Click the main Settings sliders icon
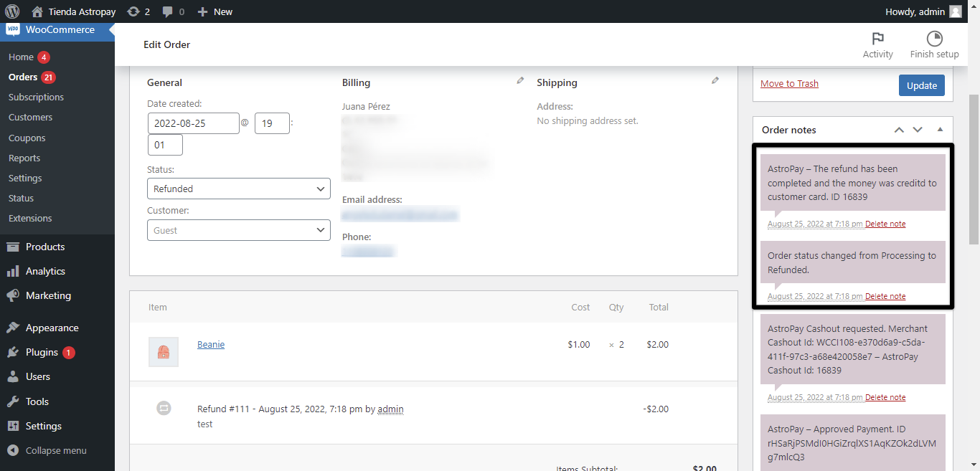Screen dimensions: 980x471 (x=13, y=426)
